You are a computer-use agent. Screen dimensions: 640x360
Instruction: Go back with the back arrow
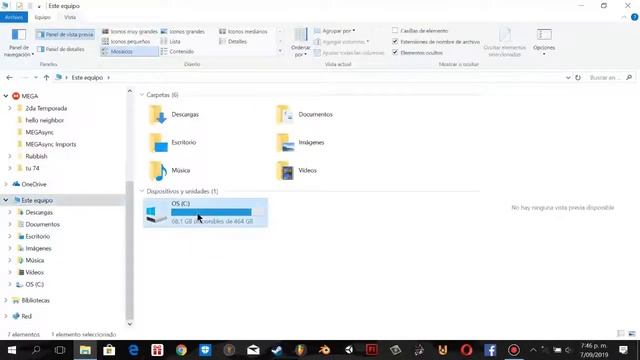coord(9,78)
